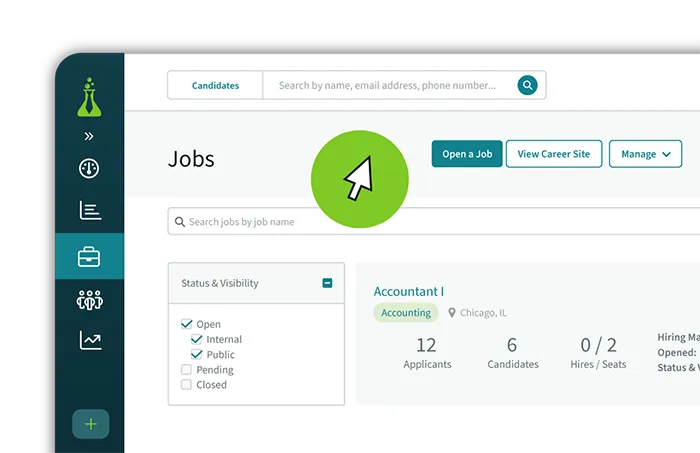
Task: Uncheck the Public visibility checkbox
Action: pos(196,354)
